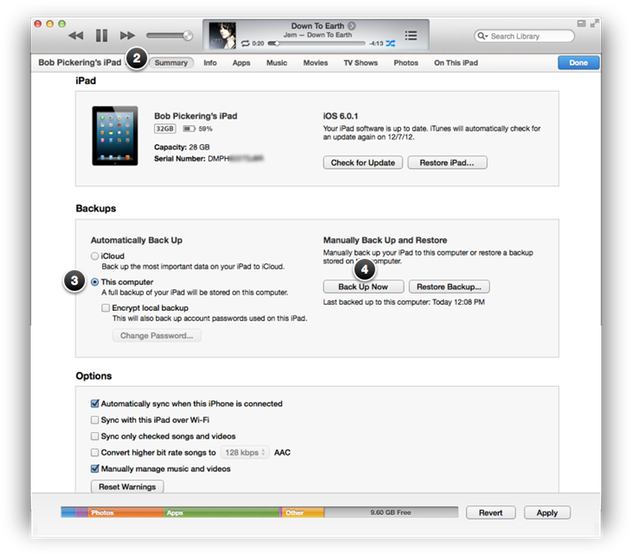Click the Change Password... button
This screenshot has height=554, width=631.
pos(157,336)
